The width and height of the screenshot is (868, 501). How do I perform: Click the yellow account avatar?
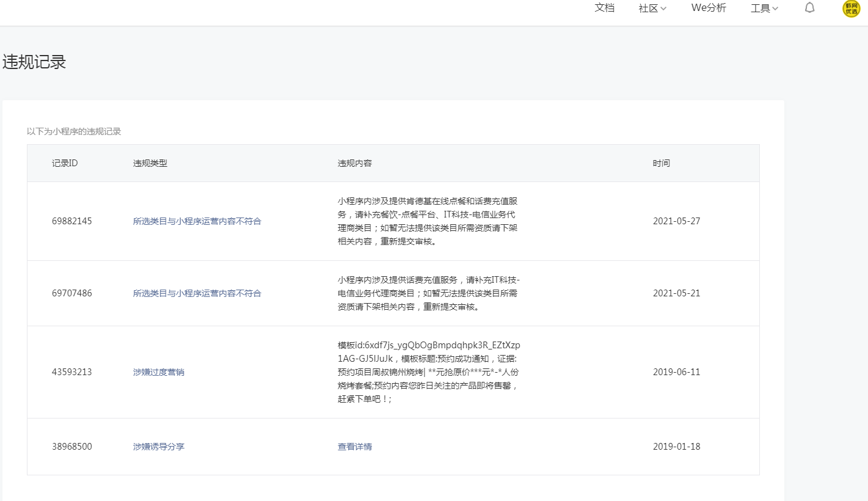pyautogui.click(x=851, y=9)
